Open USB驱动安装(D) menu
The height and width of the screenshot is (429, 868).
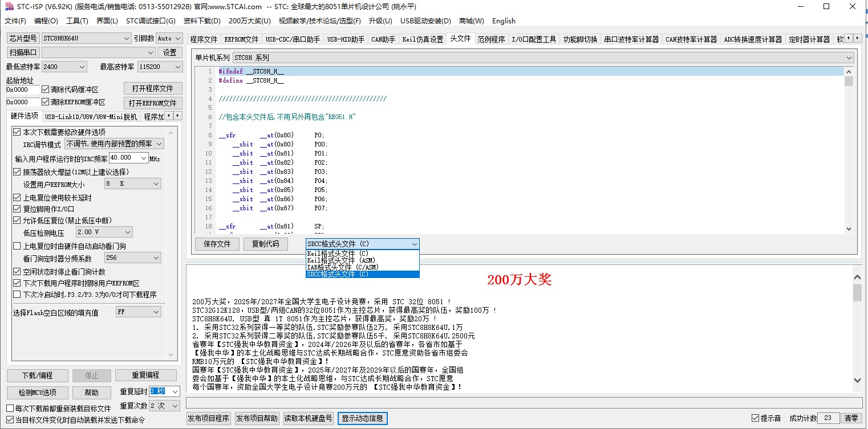coord(425,21)
